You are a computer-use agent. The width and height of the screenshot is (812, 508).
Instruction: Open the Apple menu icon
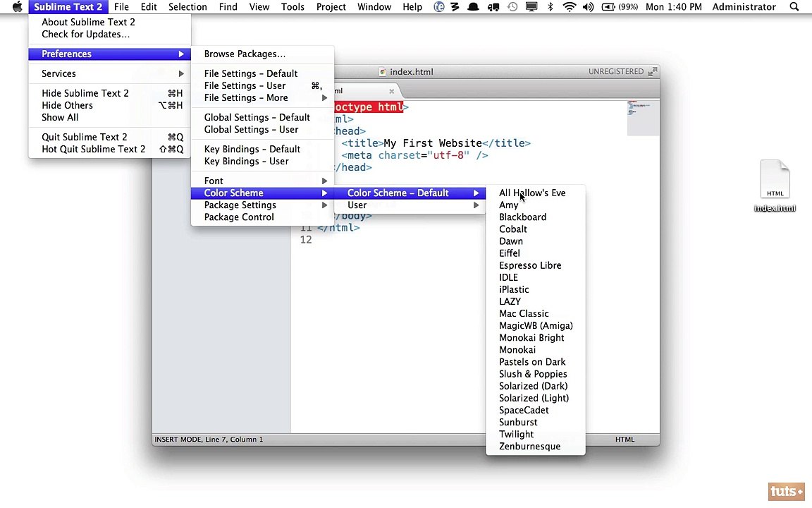(x=17, y=7)
